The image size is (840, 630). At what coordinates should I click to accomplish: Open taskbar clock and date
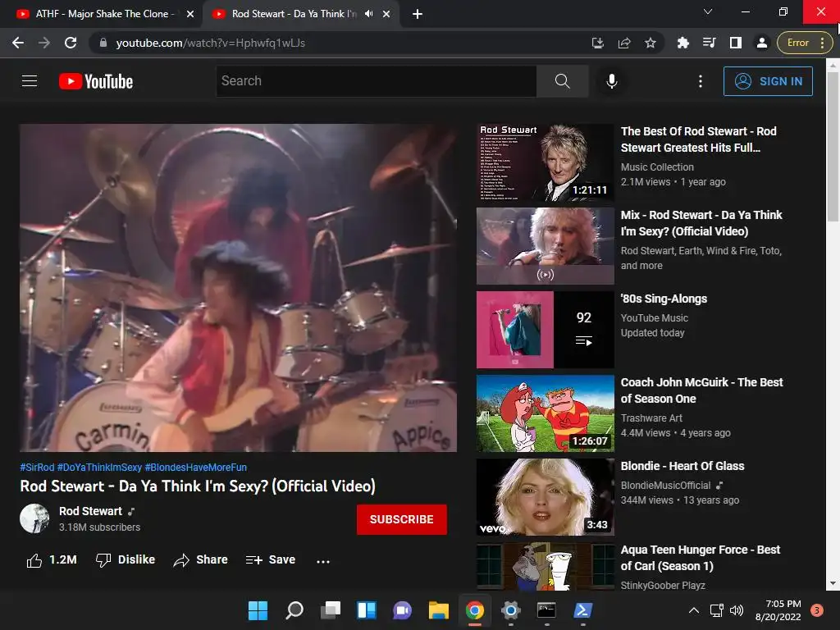[x=778, y=610]
